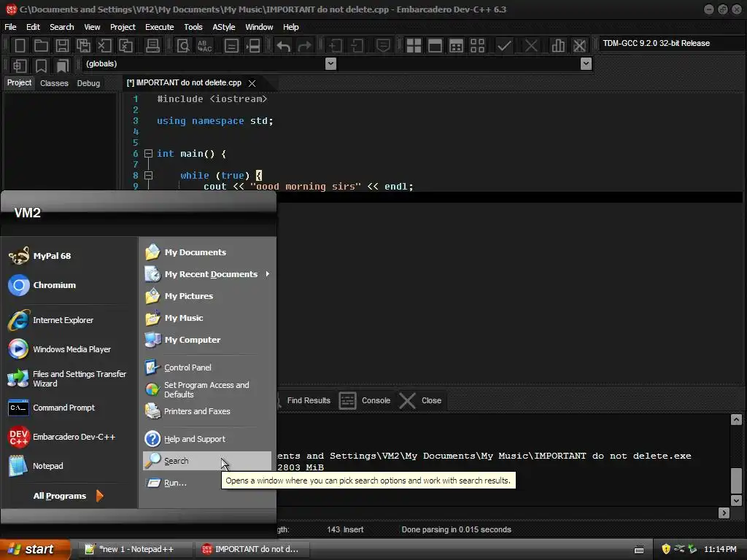Image resolution: width=747 pixels, height=560 pixels.
Task: Click the Goto Bookmark icon
Action: (x=63, y=65)
